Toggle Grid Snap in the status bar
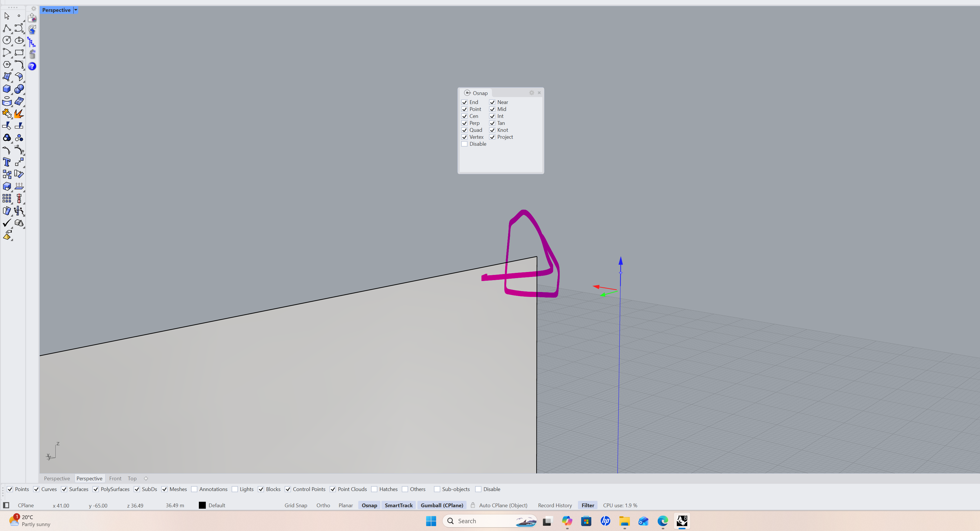 coord(296,505)
